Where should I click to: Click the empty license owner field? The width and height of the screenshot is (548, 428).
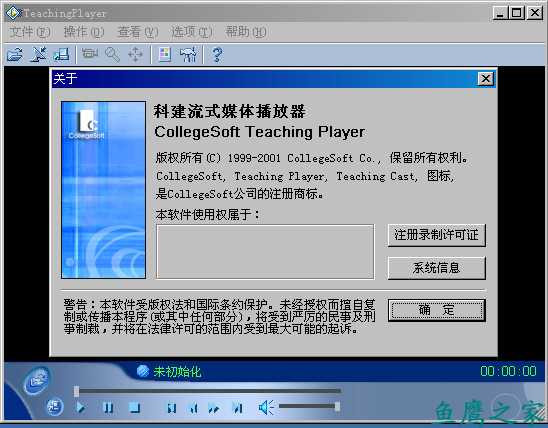click(x=265, y=252)
